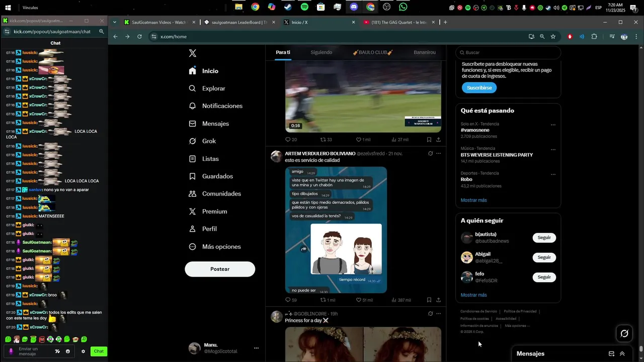Open WhatsApp from the taskbar

403,7
